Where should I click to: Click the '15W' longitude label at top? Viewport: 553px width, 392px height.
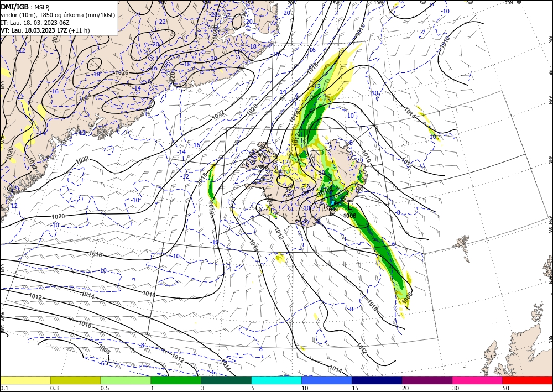coord(335,3)
